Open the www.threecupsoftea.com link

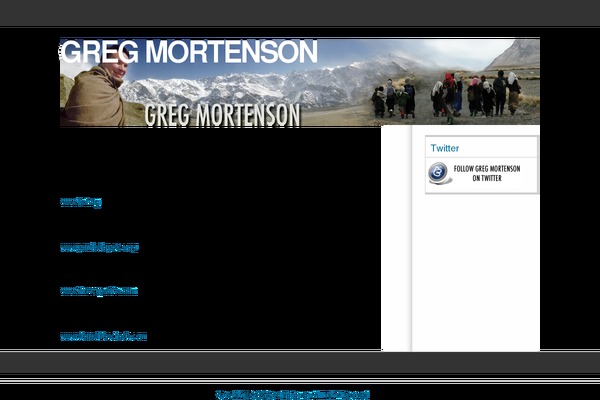tap(99, 291)
